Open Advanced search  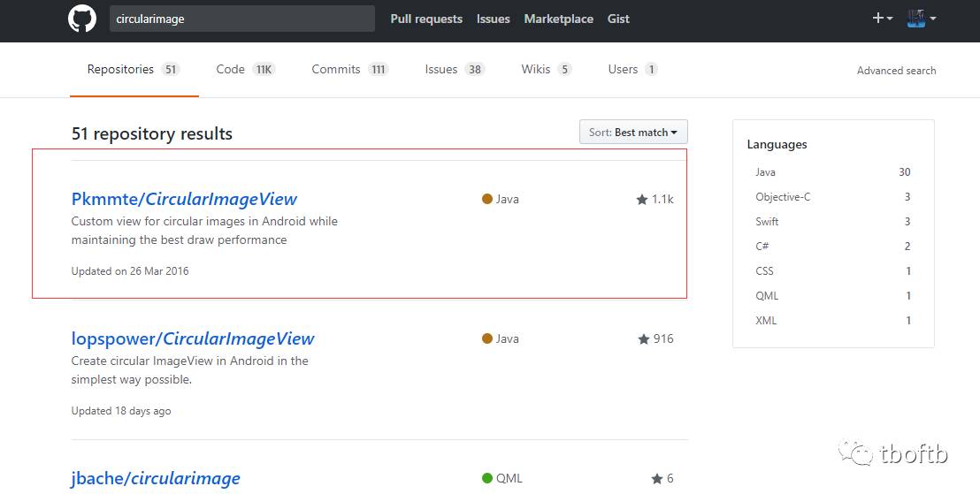click(x=896, y=71)
